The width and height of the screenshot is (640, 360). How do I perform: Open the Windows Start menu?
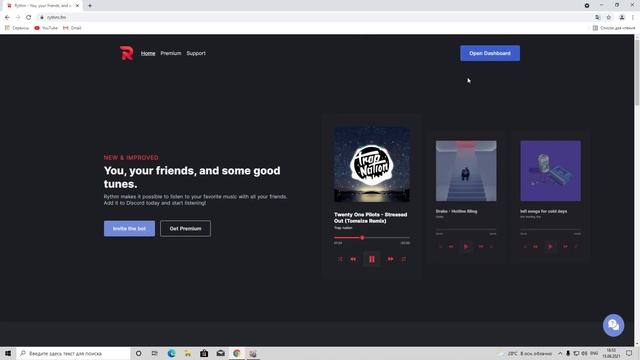coord(8,353)
